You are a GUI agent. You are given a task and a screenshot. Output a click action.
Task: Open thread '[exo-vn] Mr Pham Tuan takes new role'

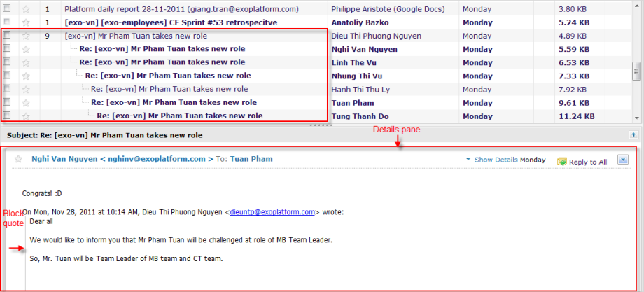(x=136, y=36)
